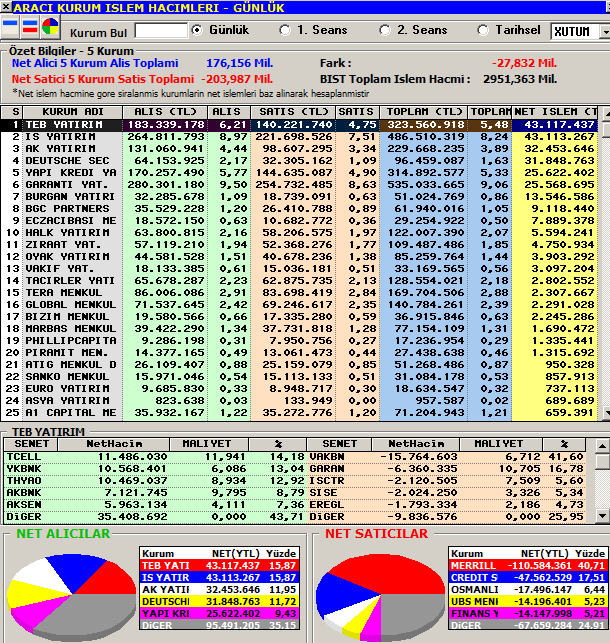Image resolution: width=610 pixels, height=643 pixels.
Task: Click the Kurum Bul search field
Action: 161,31
